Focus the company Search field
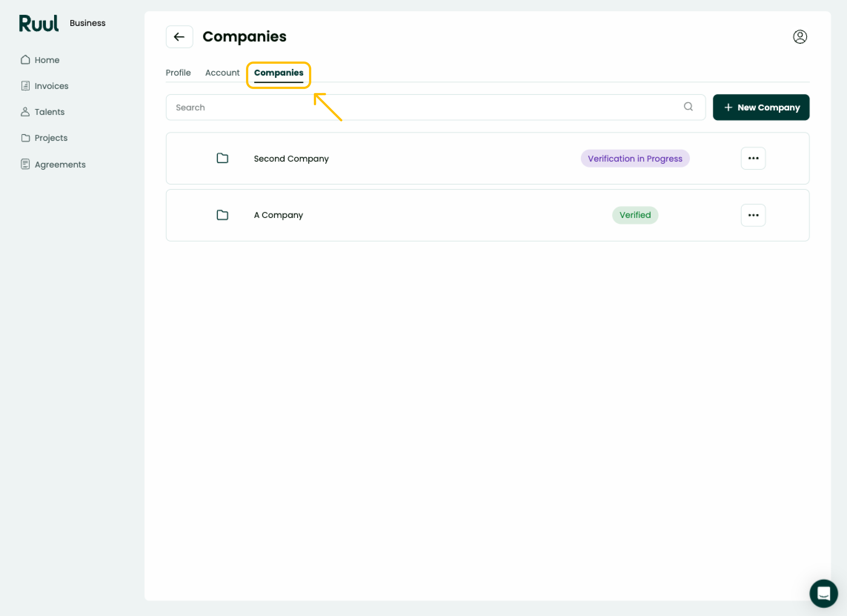 tap(435, 107)
